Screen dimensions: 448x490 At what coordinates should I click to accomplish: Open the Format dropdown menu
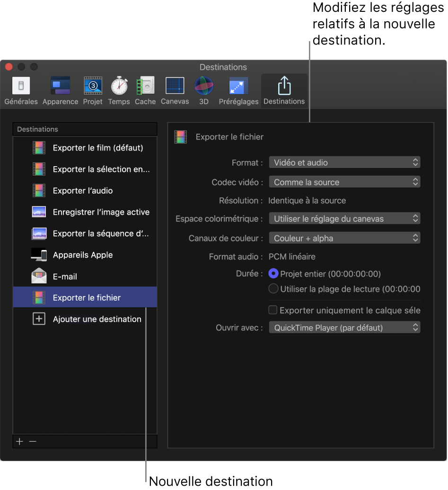pos(344,162)
